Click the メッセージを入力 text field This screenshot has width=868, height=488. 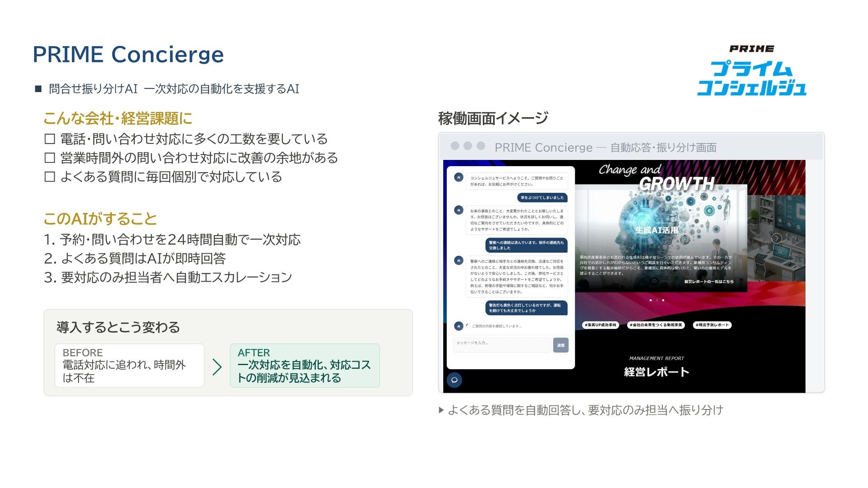click(x=502, y=345)
